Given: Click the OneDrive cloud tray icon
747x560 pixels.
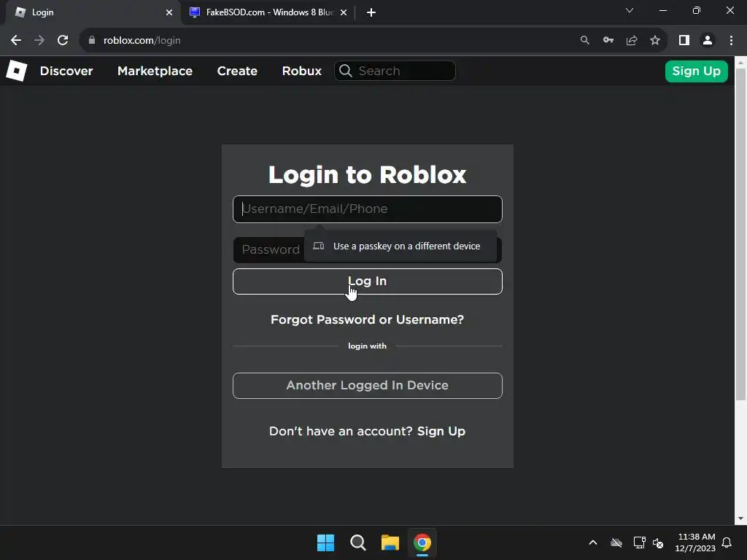Looking at the screenshot, I should [616, 542].
